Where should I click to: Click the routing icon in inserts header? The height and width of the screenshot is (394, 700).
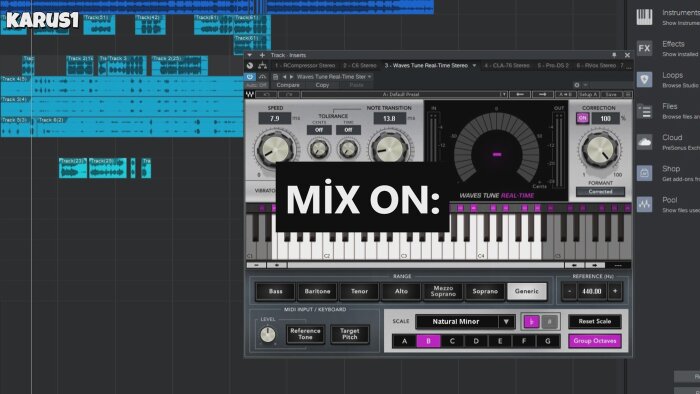click(x=262, y=66)
